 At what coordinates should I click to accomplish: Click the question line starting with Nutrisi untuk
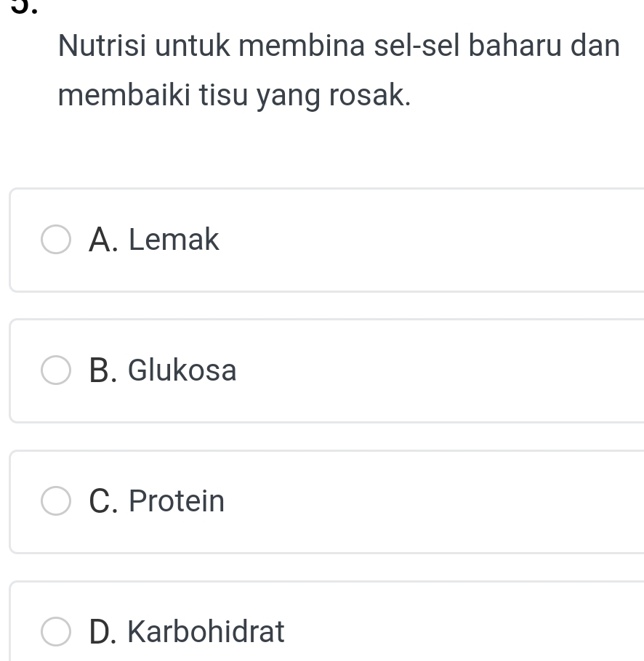(339, 47)
